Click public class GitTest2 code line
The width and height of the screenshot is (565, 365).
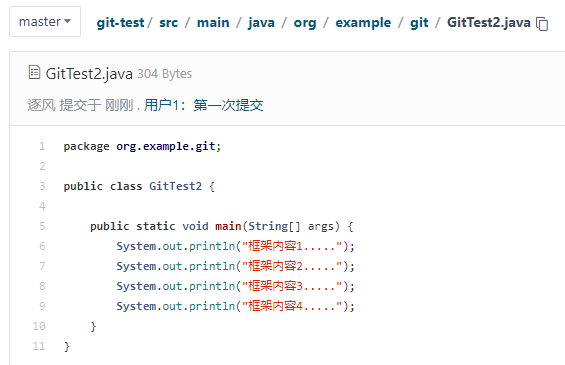pyautogui.click(x=139, y=186)
